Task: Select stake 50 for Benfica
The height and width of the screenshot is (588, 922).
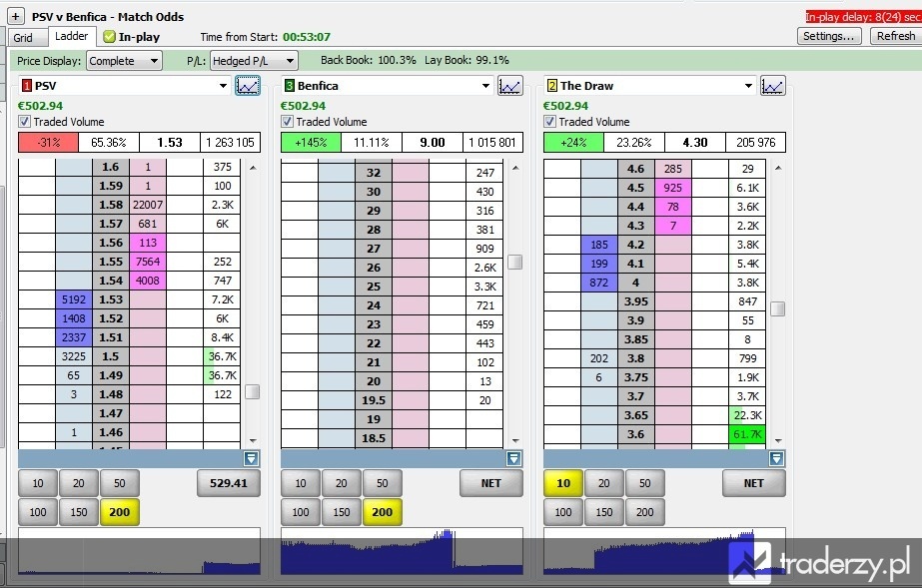Action: (x=383, y=483)
